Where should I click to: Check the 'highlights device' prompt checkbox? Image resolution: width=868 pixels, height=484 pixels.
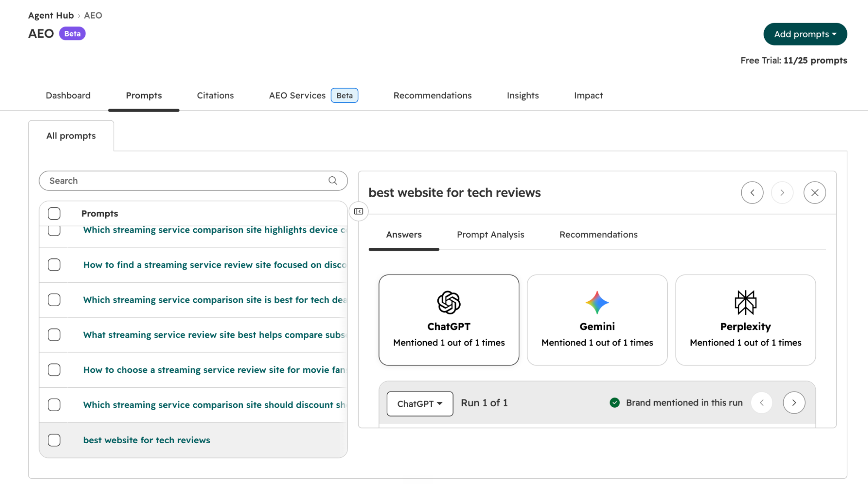(x=54, y=230)
